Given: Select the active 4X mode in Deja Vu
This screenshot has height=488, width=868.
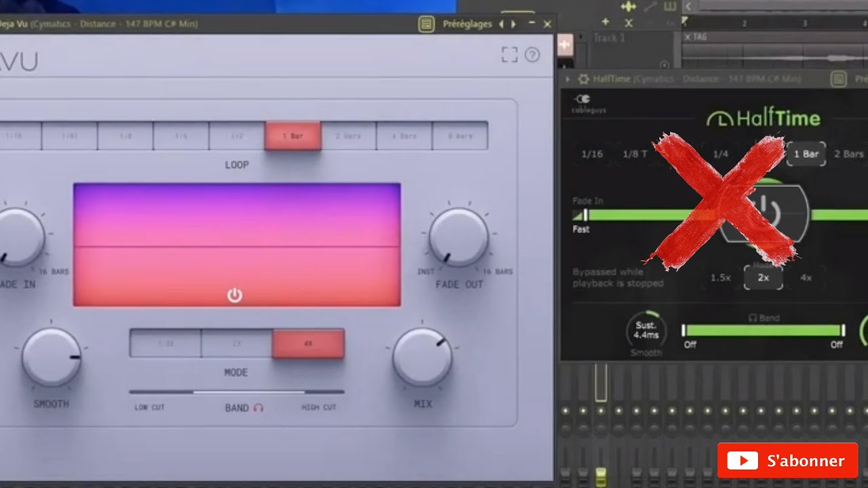Looking at the screenshot, I should coord(308,344).
